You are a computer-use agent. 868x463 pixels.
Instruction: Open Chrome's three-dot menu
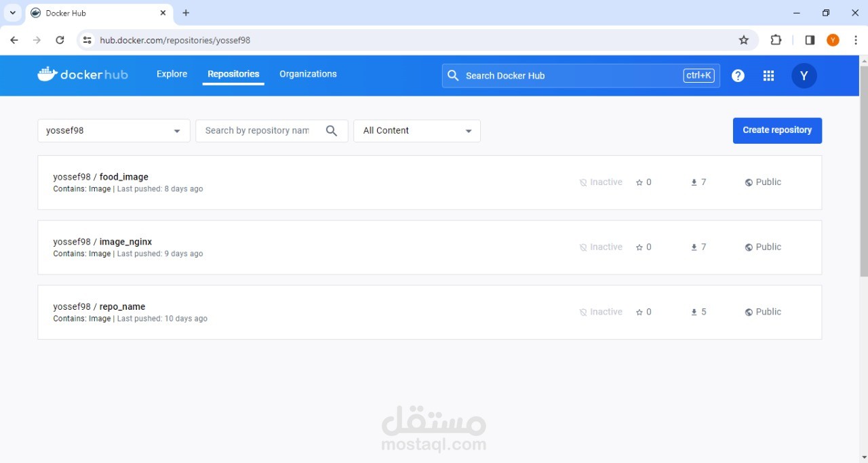tap(856, 40)
